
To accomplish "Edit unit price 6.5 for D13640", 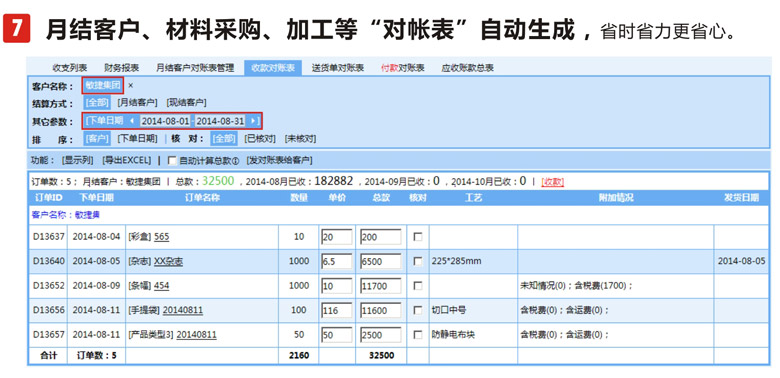I will (337, 261).
